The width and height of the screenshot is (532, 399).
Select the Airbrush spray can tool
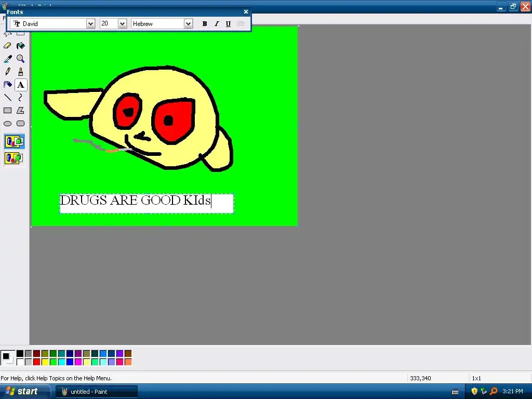click(x=7, y=85)
